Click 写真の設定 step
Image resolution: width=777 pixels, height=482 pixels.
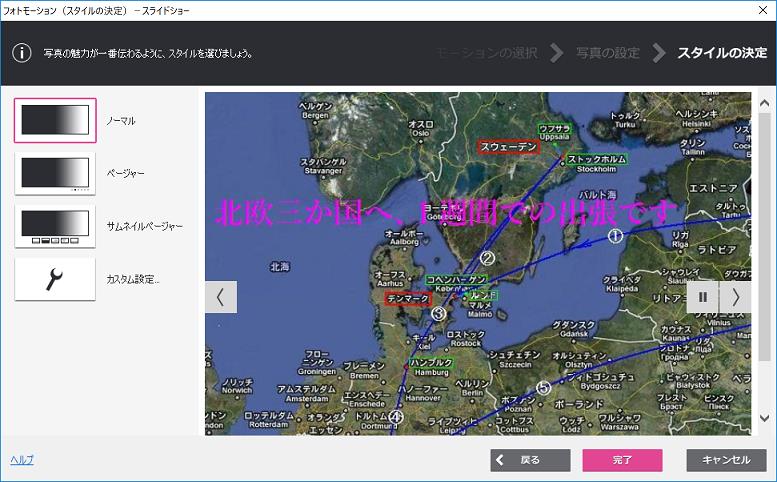(608, 53)
